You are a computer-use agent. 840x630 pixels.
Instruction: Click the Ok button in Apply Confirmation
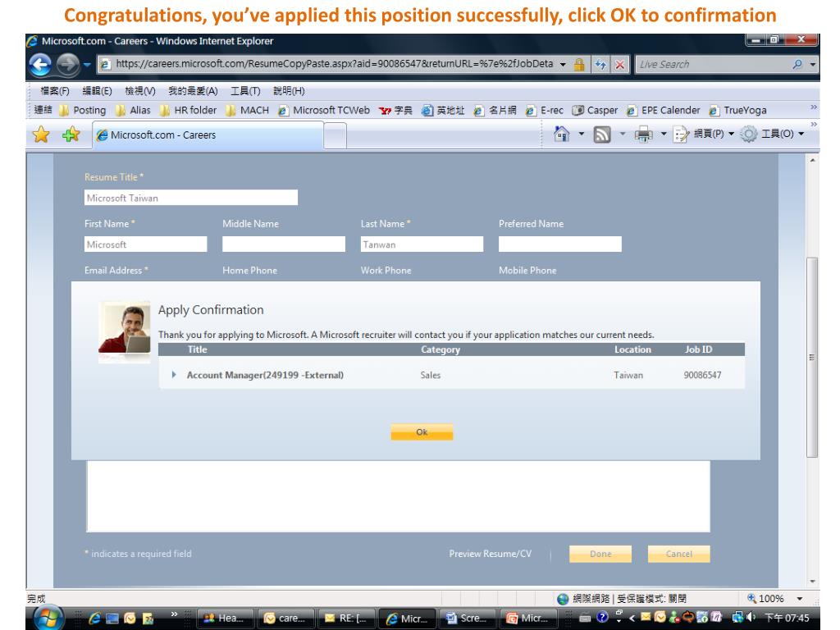click(x=422, y=431)
